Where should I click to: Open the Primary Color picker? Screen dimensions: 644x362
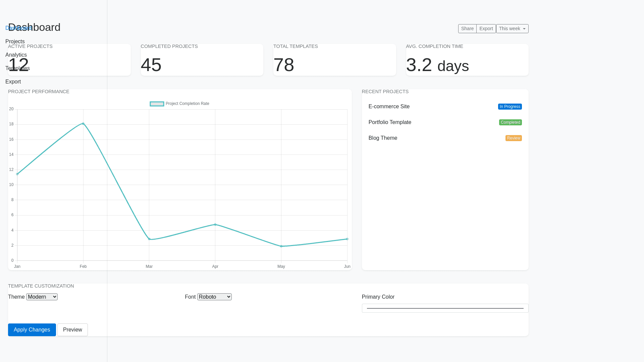click(x=445, y=308)
